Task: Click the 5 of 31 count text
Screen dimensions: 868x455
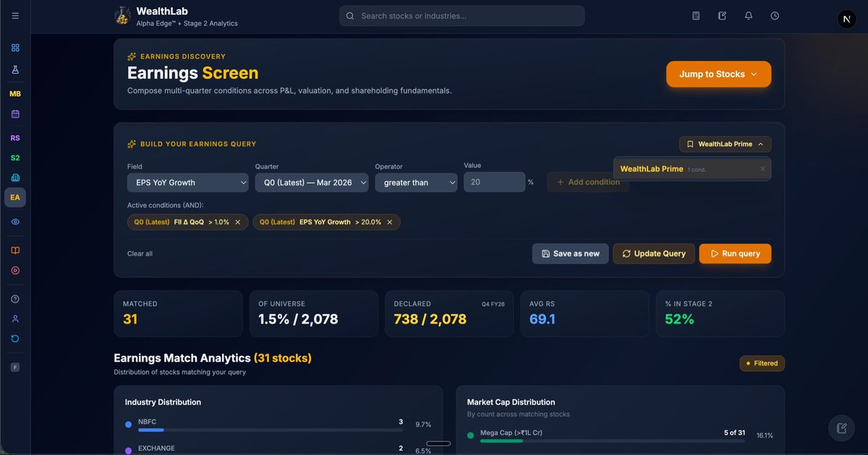Action: (734, 433)
